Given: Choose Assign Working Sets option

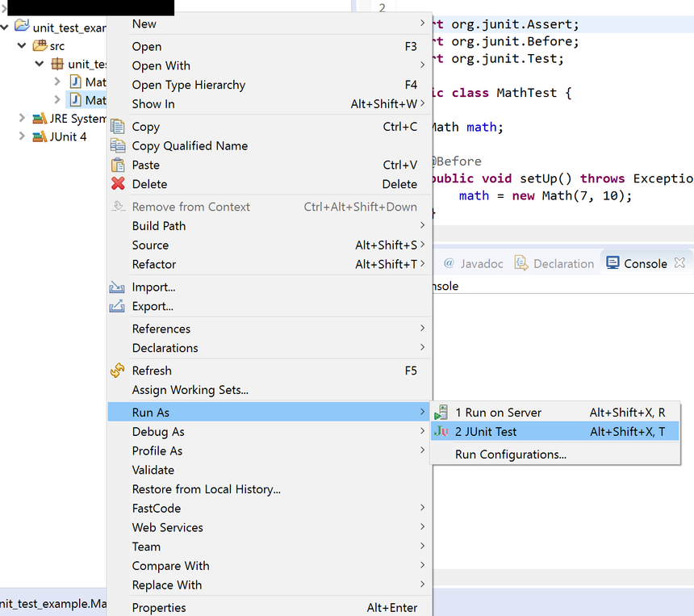Looking at the screenshot, I should [190, 390].
